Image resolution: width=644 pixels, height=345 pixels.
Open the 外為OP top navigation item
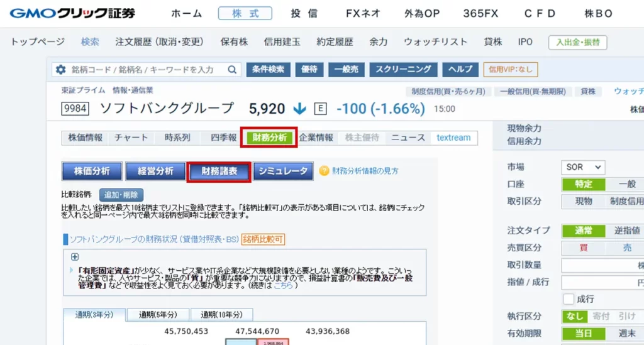click(422, 14)
